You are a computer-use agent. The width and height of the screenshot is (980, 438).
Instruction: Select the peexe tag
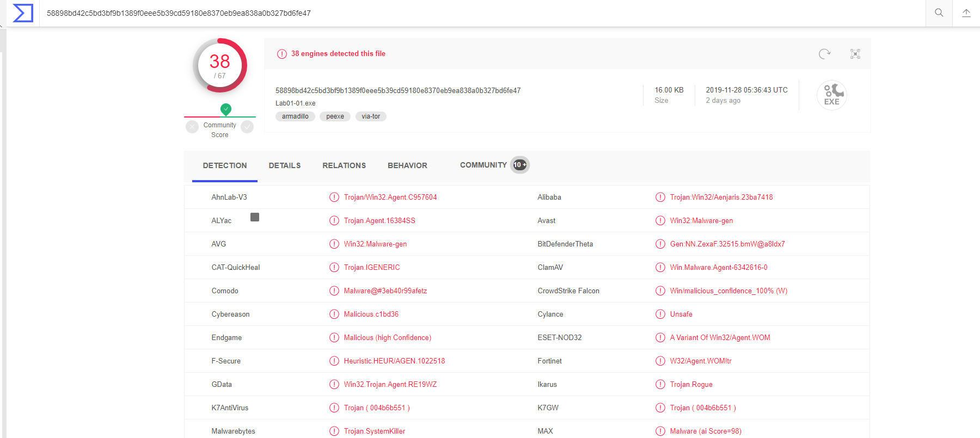[335, 116]
